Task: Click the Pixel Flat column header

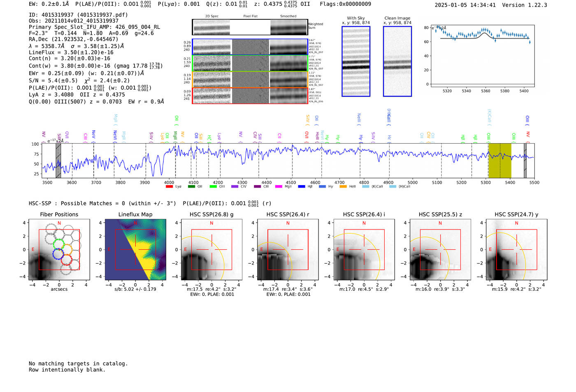Action: point(250,16)
